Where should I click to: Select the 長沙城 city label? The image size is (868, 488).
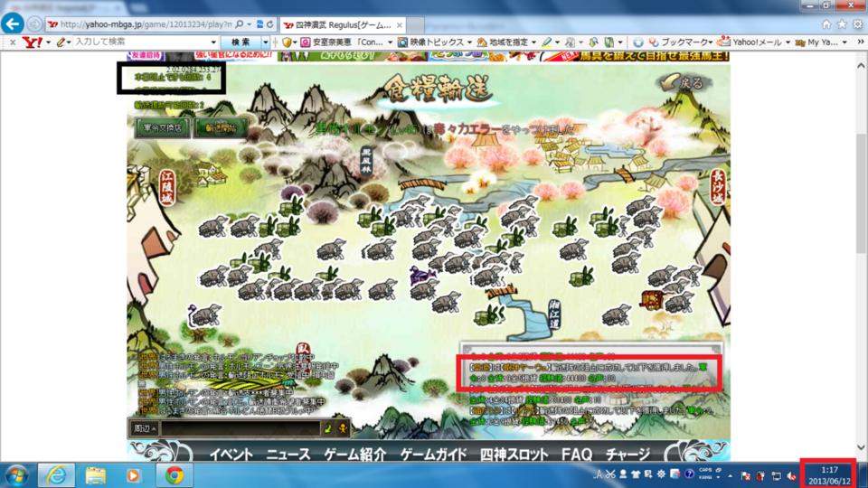pyautogui.click(x=718, y=187)
